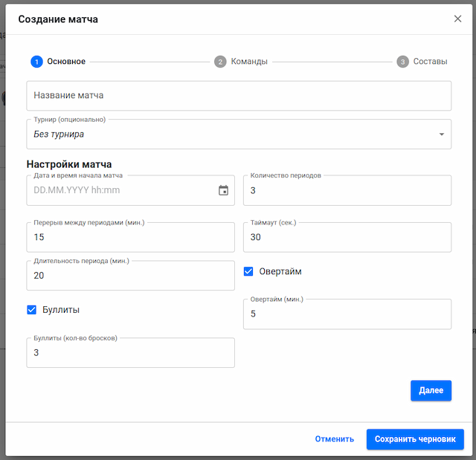This screenshot has width=476, height=460.
Task: Click the Таймаут seconds field
Action: click(x=347, y=238)
